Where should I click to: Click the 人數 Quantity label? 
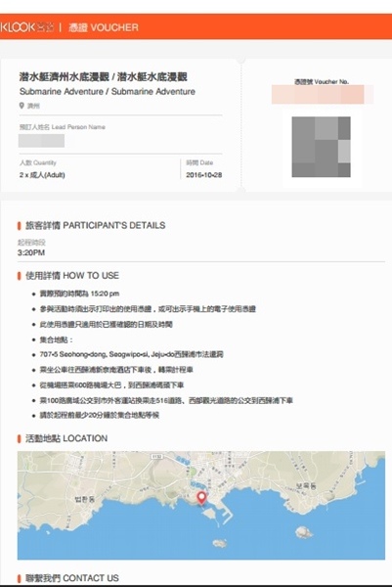tap(38, 162)
